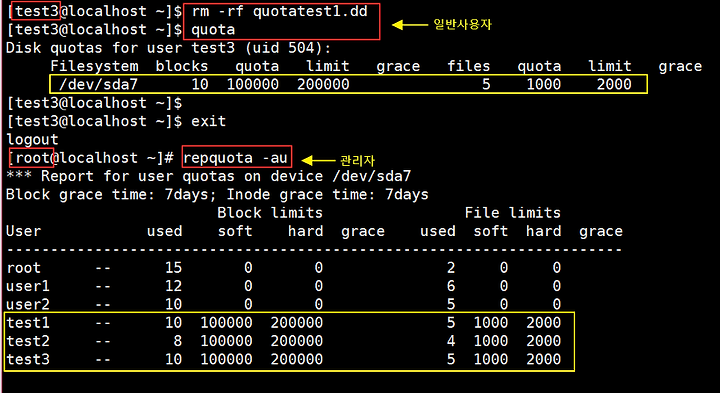The width and height of the screenshot is (720, 393).
Task: Click the 'Block limits' heading
Action: 270,213
